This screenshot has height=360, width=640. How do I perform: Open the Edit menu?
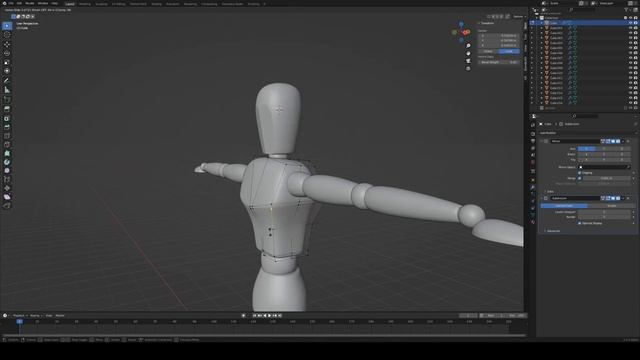19,3
